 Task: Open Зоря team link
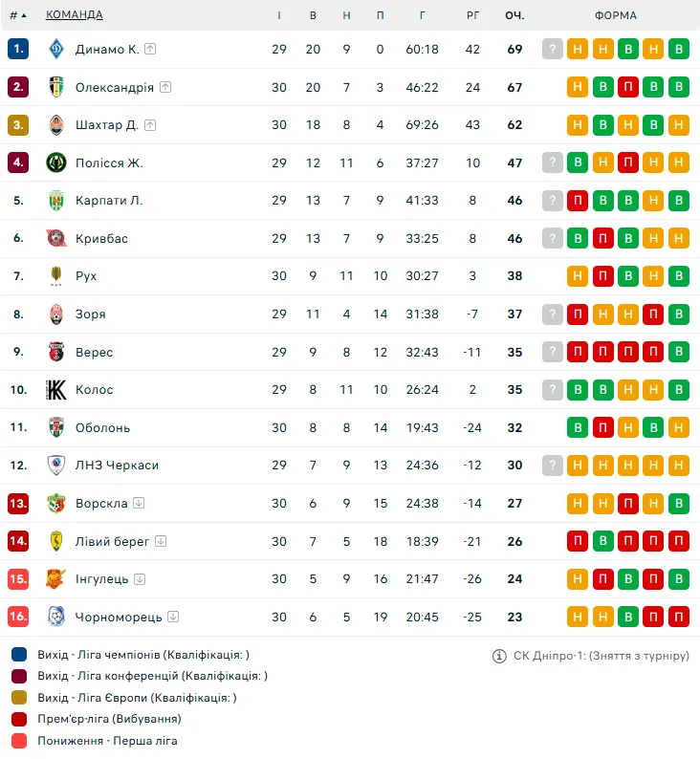coord(91,314)
